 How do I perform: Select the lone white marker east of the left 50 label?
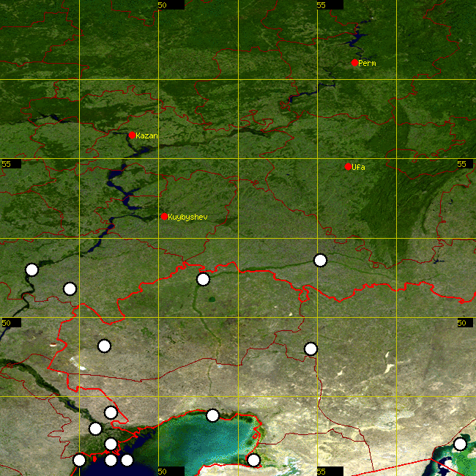[105, 346]
